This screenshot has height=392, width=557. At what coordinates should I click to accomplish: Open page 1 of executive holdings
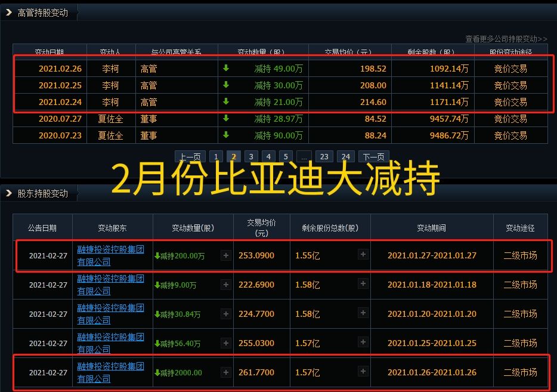216,156
